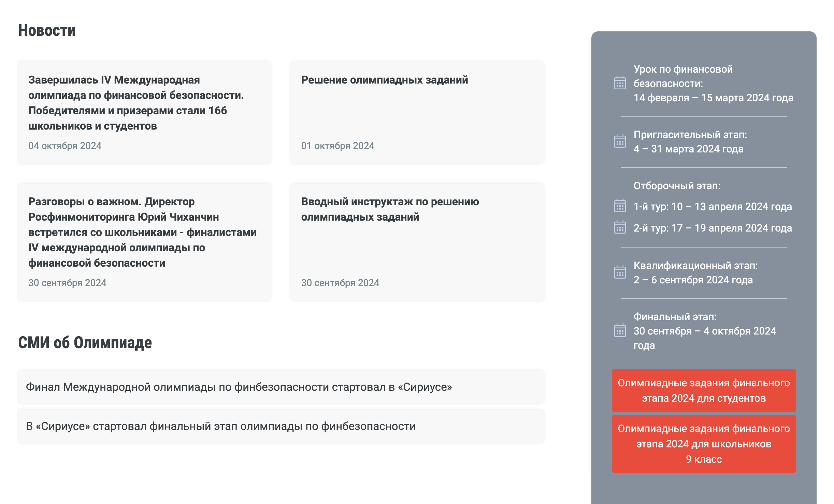Open news about IV olympiad completion

tap(144, 113)
